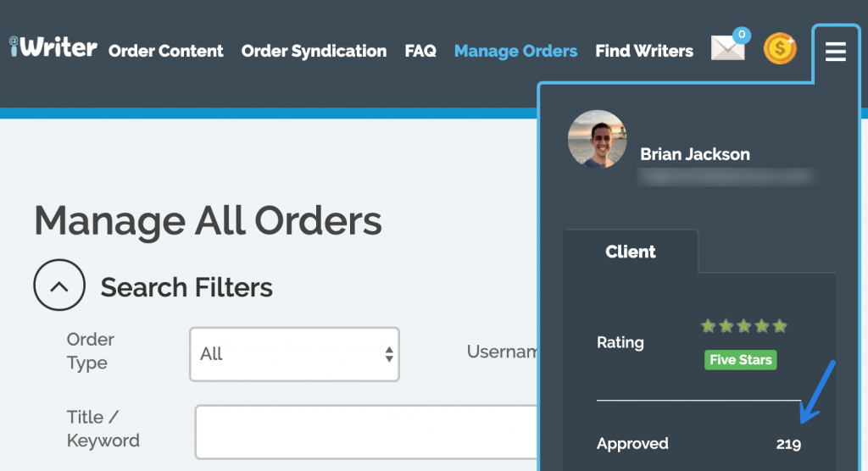Go to the FAQ page
This screenshot has width=868, height=471.
[x=420, y=51]
